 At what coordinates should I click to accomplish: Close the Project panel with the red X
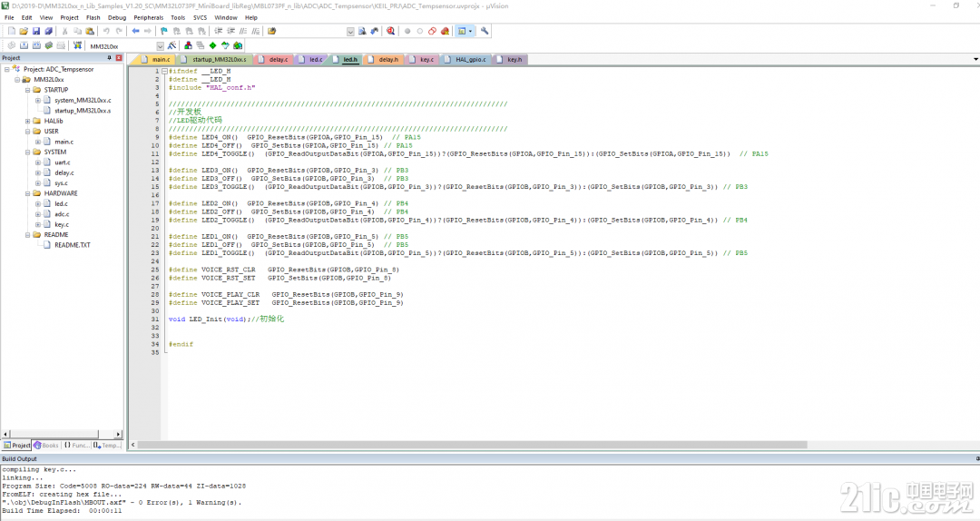click(x=119, y=57)
